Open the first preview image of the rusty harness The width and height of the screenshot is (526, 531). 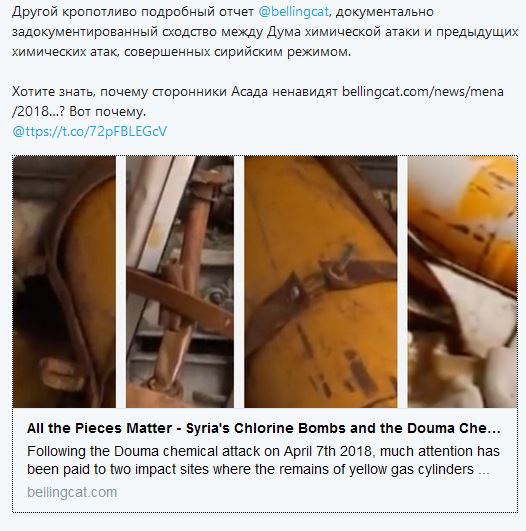64,281
